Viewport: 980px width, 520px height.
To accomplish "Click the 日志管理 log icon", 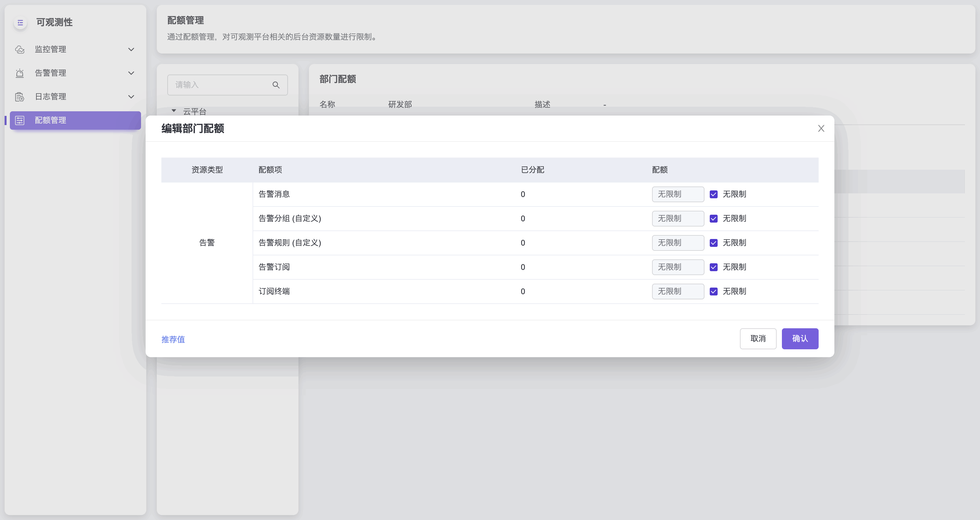I will [20, 97].
